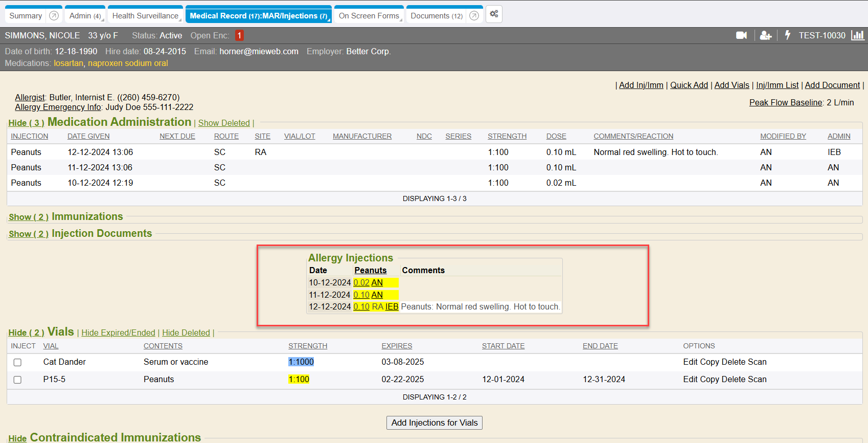Sort the table by DATE GIVEN column header
868x443 pixels.
(88, 137)
